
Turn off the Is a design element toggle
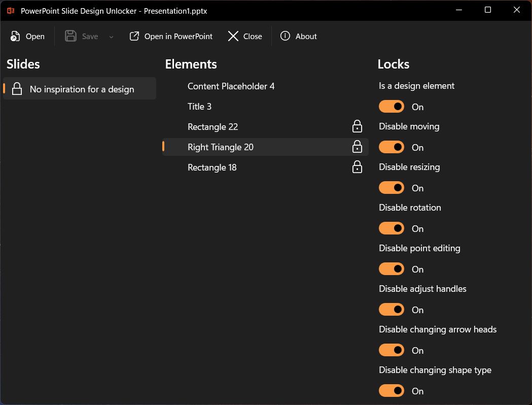(392, 107)
